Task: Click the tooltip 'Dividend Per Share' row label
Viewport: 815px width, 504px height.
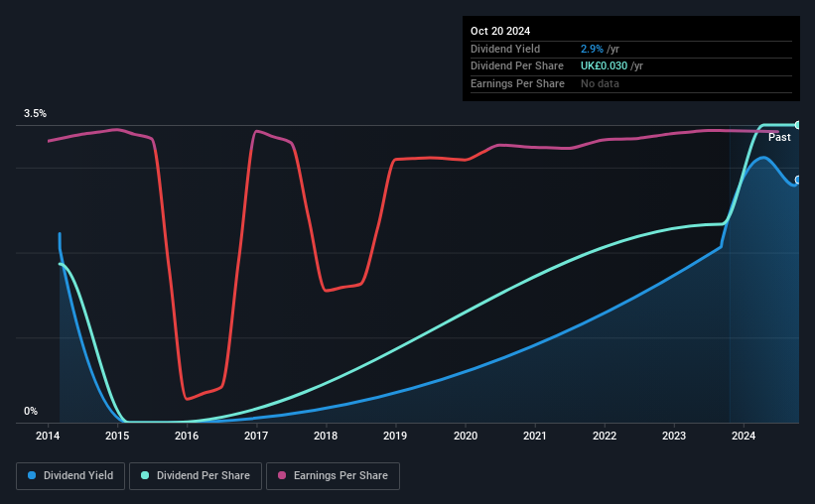Action: (517, 66)
